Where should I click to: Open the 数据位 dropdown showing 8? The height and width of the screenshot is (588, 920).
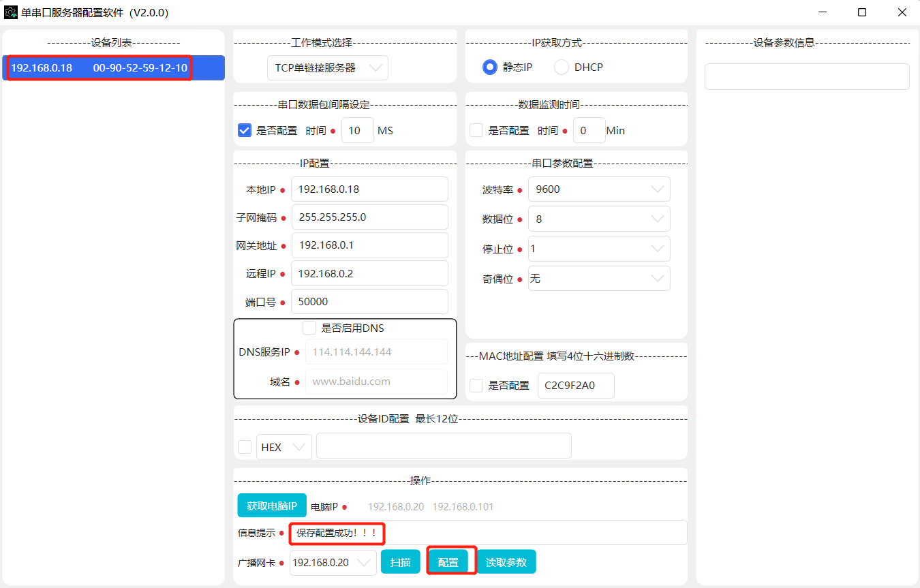click(x=599, y=219)
